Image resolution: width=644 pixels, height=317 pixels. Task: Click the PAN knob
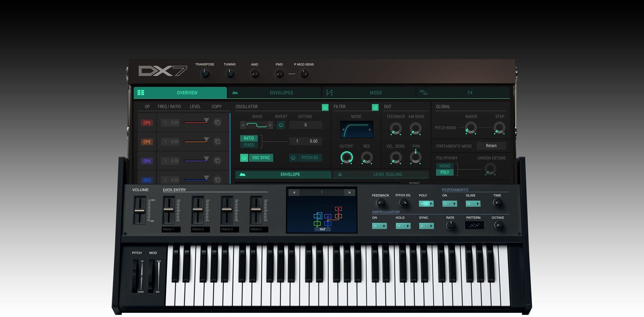pyautogui.click(x=416, y=157)
